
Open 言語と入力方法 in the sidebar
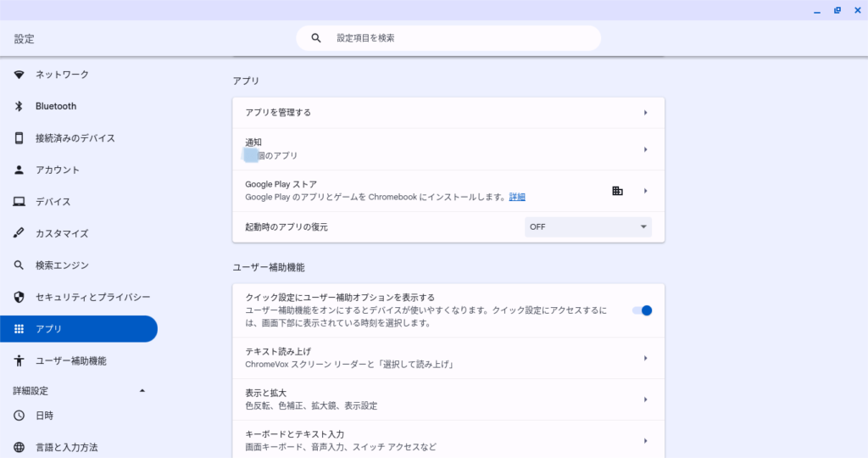pos(67,447)
